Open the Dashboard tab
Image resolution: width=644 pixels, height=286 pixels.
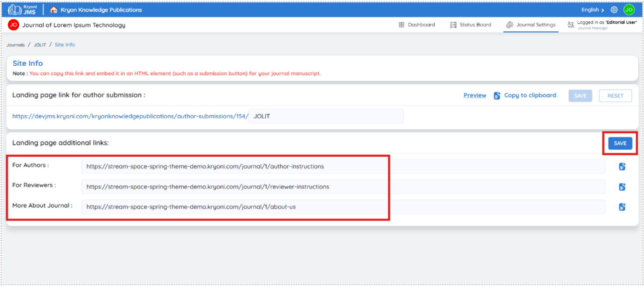pos(417,25)
